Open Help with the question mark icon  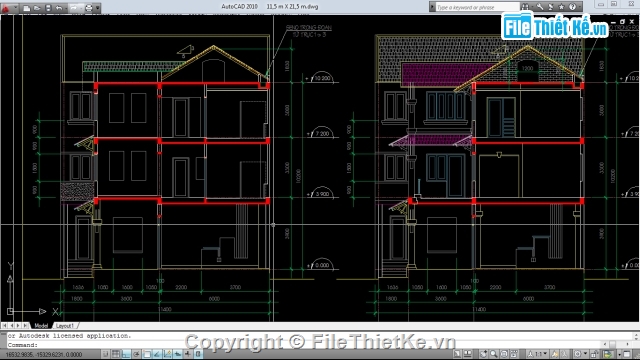pyautogui.click(x=572, y=7)
